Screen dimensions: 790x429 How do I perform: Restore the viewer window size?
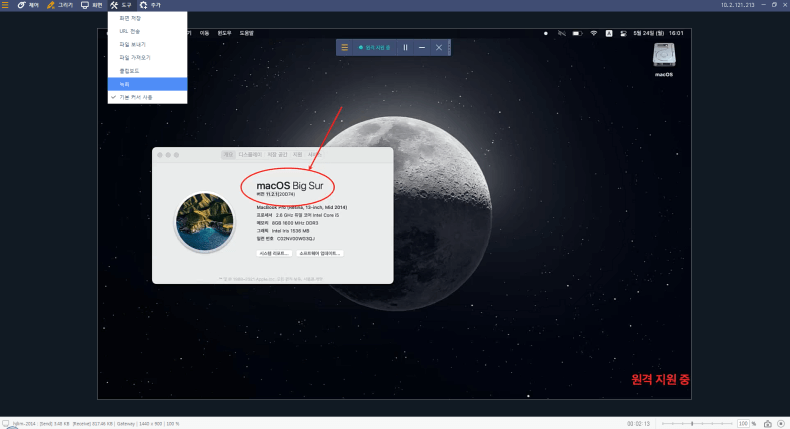pos(774,5)
